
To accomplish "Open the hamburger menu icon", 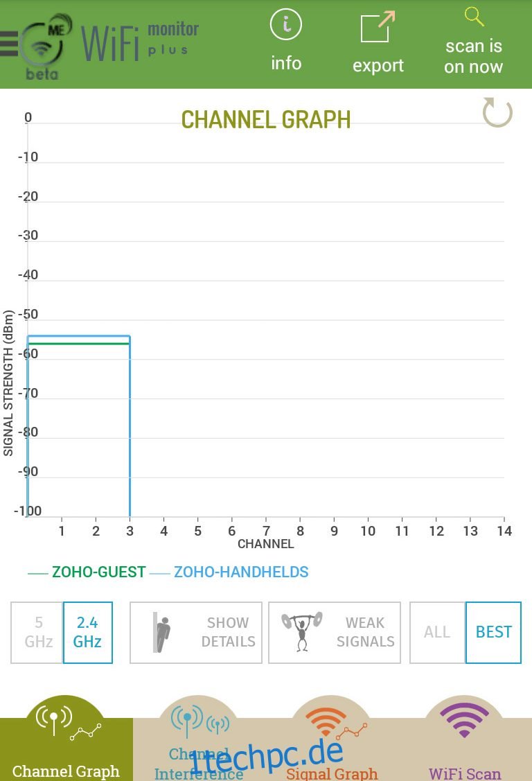I will (x=8, y=44).
